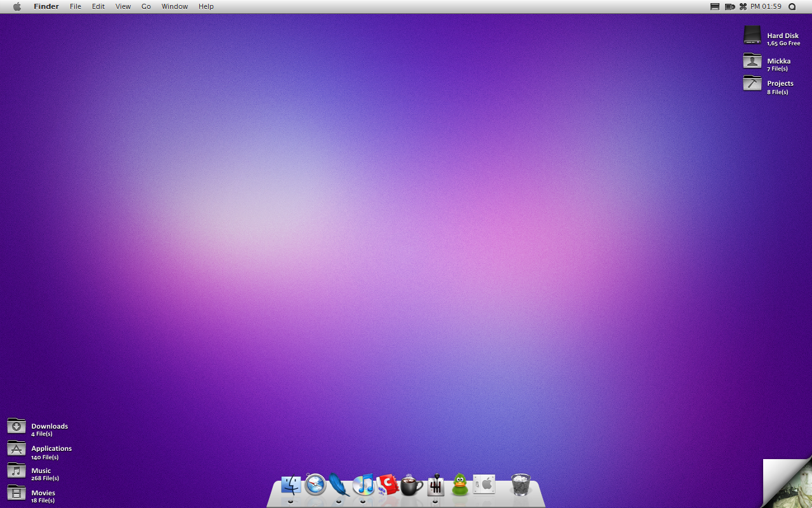Click the '1,65 Go Free' text
Image resolution: width=812 pixels, height=508 pixels.
(x=783, y=44)
